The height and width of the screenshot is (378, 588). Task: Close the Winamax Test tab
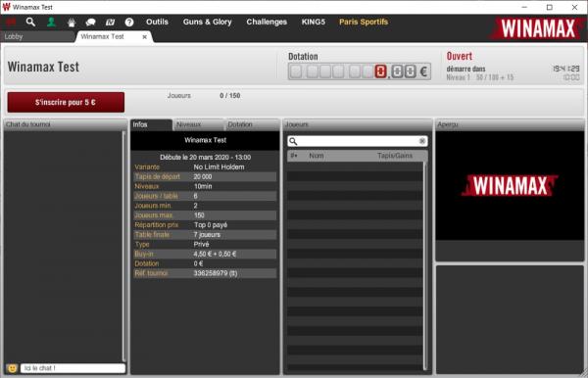click(x=144, y=36)
